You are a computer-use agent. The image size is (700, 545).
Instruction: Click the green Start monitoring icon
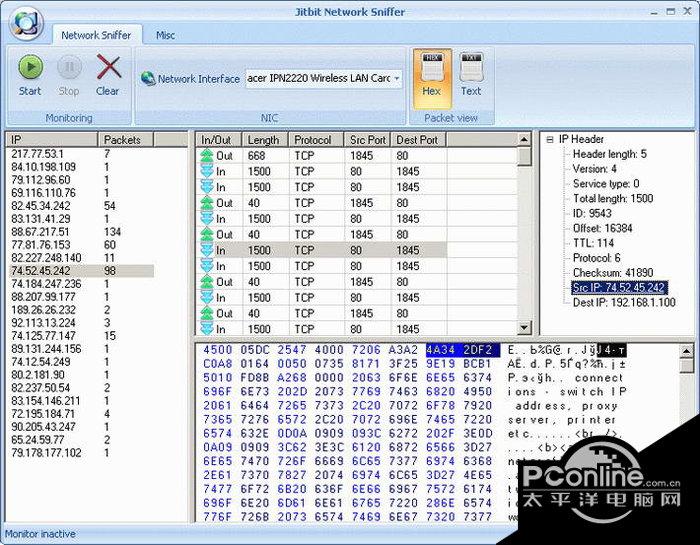click(x=30, y=67)
